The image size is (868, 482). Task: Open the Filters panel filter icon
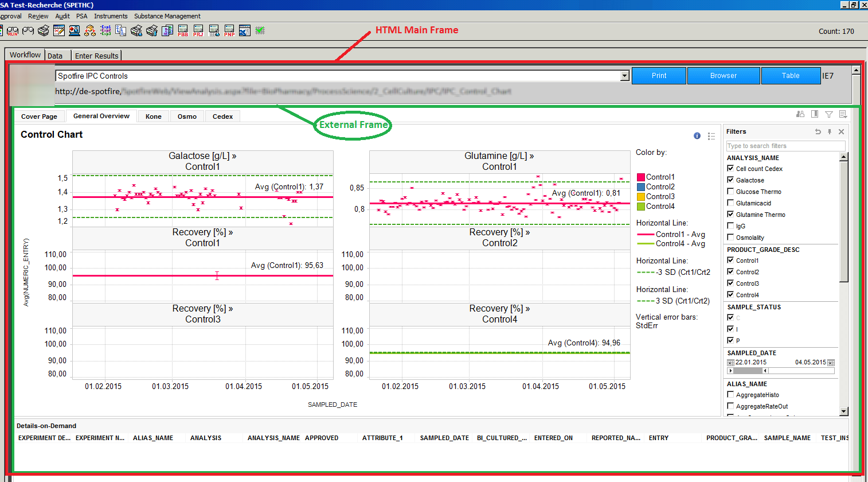[829, 114]
